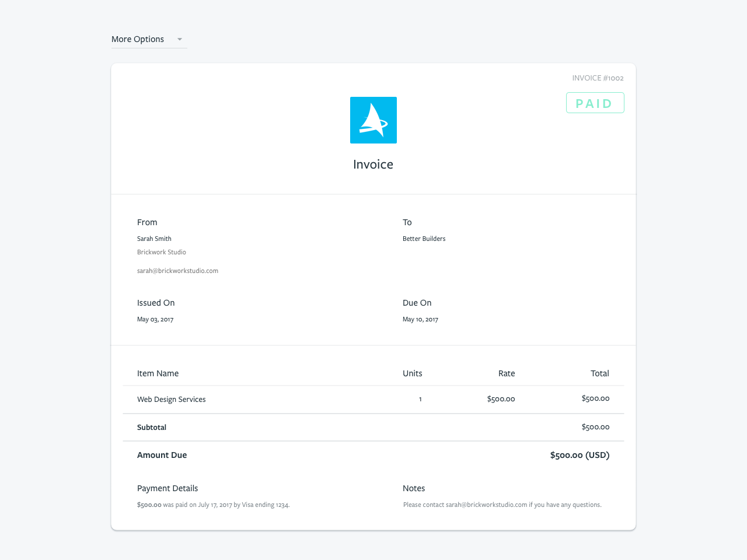The image size is (747, 560).
Task: Click the Brickwork Studio company name
Action: [x=162, y=252]
